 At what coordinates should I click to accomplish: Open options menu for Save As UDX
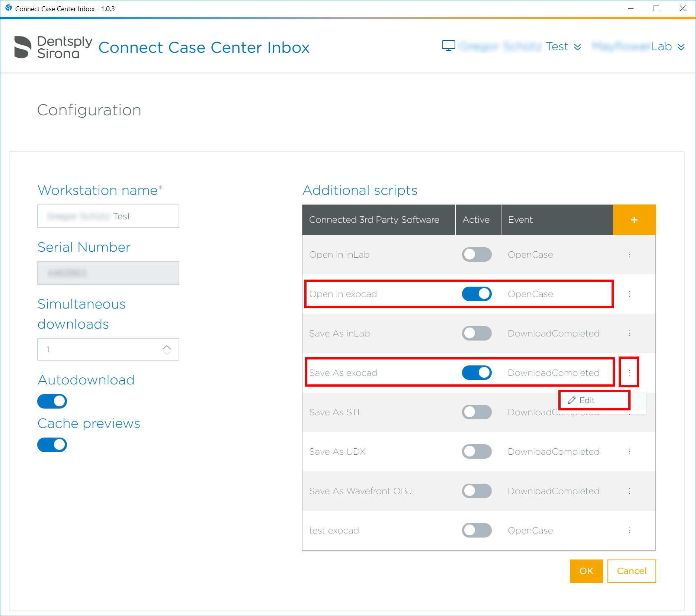pyautogui.click(x=629, y=452)
